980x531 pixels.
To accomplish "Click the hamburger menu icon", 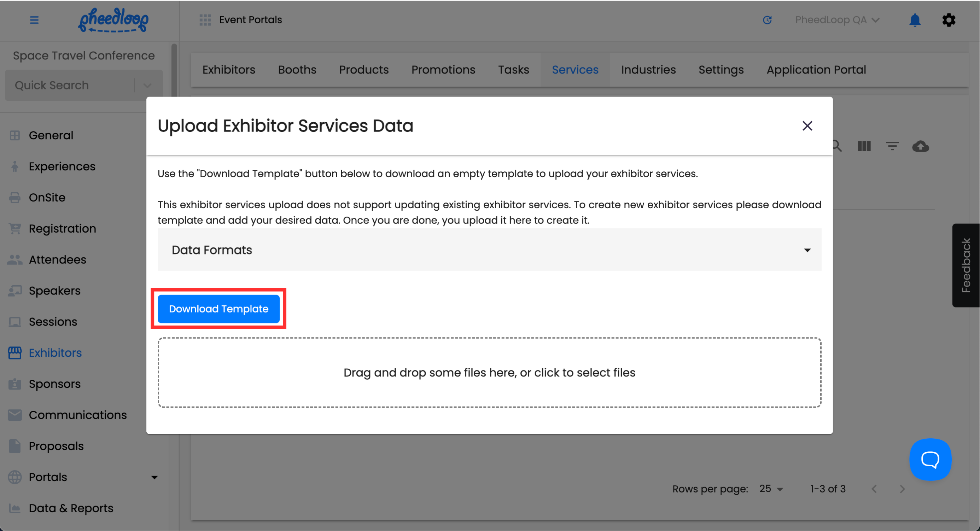I will click(x=34, y=20).
